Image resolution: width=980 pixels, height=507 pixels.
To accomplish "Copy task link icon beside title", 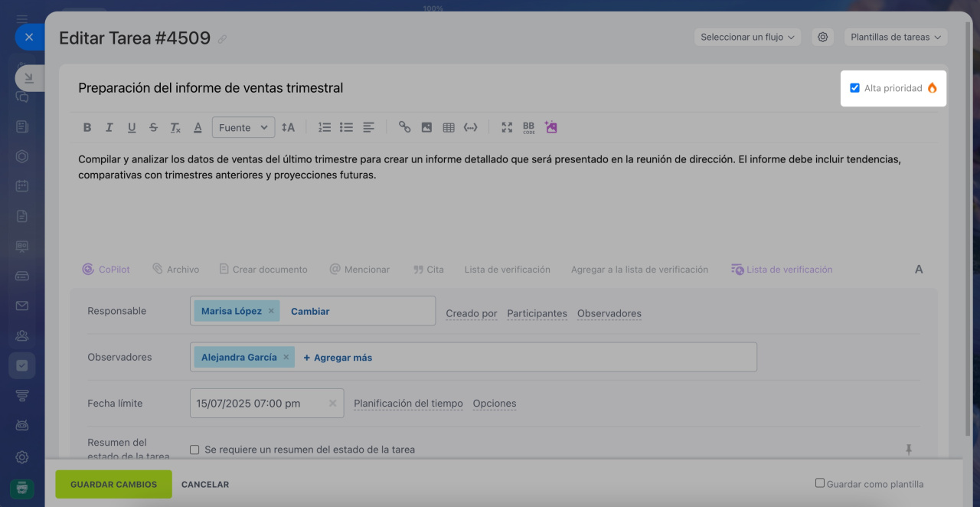I will point(222,39).
